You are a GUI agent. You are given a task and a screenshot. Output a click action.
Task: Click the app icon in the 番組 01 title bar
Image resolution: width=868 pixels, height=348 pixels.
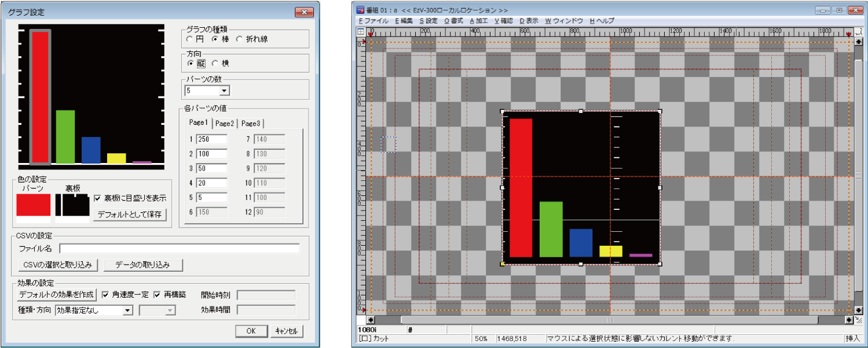361,10
